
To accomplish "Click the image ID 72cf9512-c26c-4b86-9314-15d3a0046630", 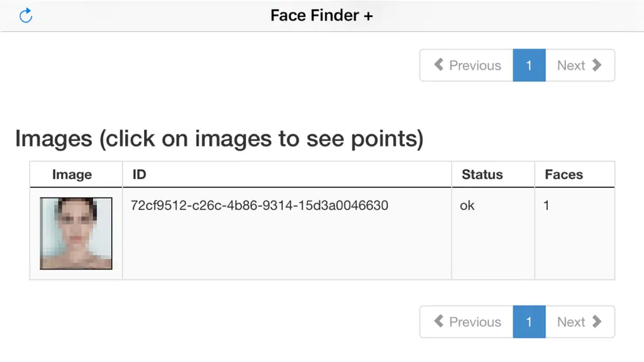I will 259,206.
